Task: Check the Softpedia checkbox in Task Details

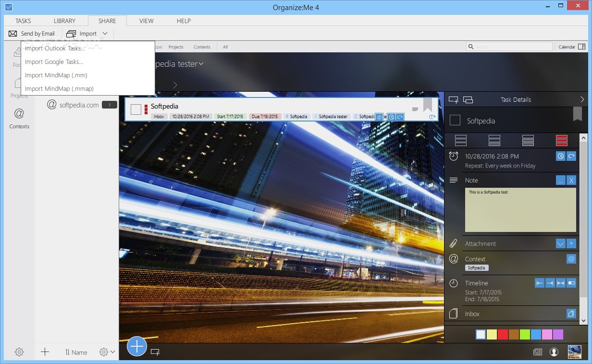Action: point(455,121)
